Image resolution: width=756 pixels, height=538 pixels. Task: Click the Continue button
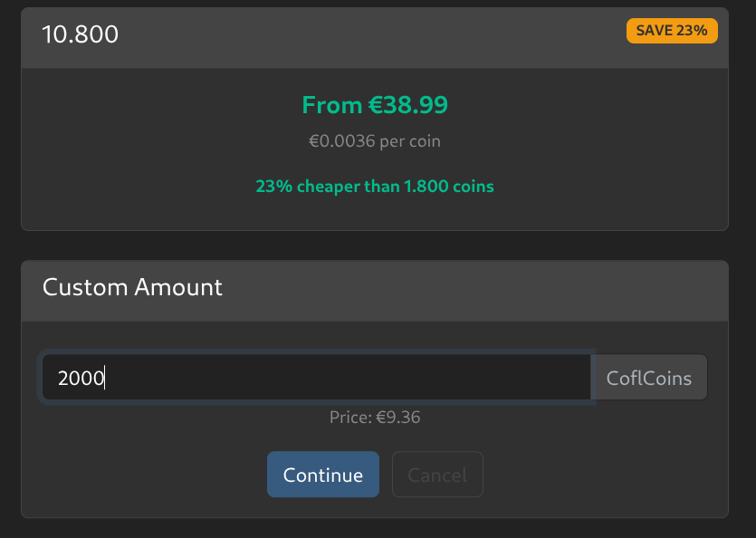point(322,475)
